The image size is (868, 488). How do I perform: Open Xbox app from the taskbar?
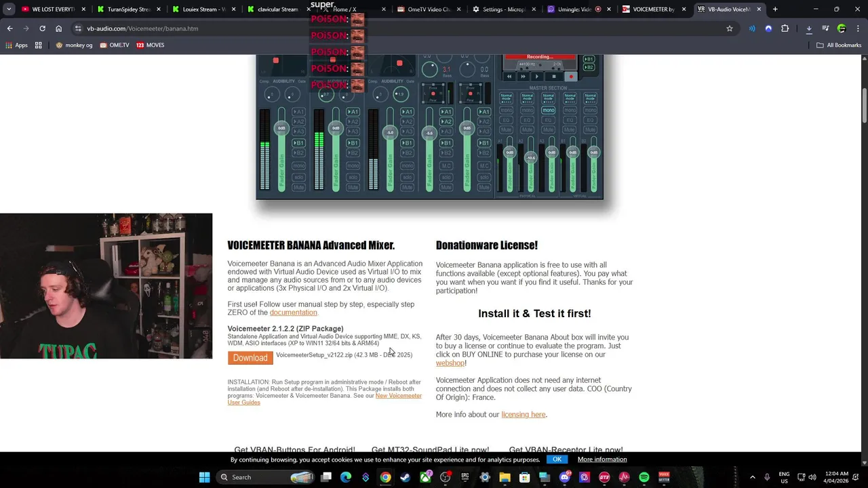tap(425, 477)
